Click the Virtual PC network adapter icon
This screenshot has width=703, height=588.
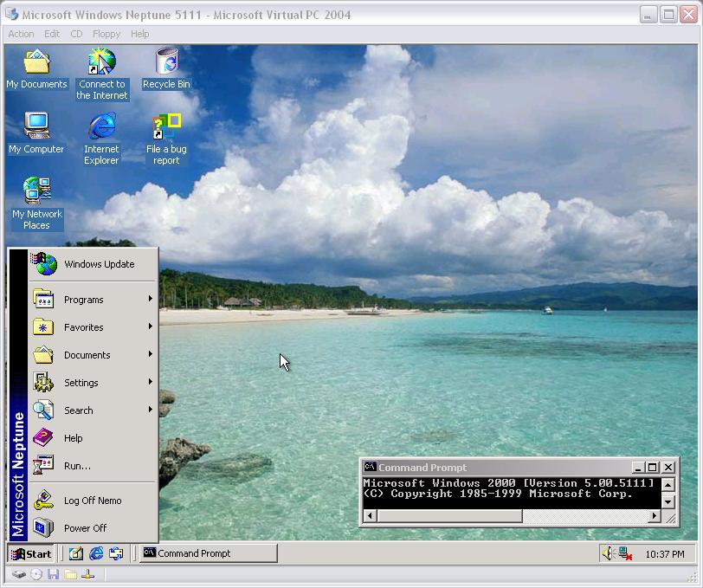[x=88, y=574]
